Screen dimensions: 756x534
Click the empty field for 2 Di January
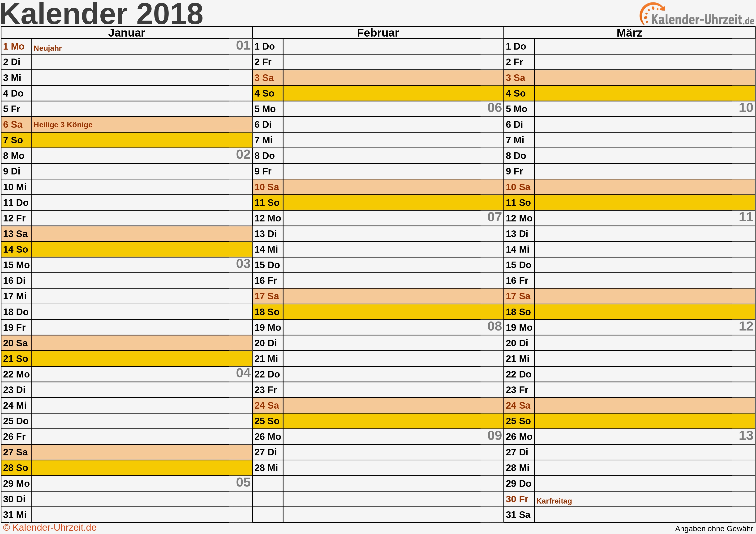(142, 62)
